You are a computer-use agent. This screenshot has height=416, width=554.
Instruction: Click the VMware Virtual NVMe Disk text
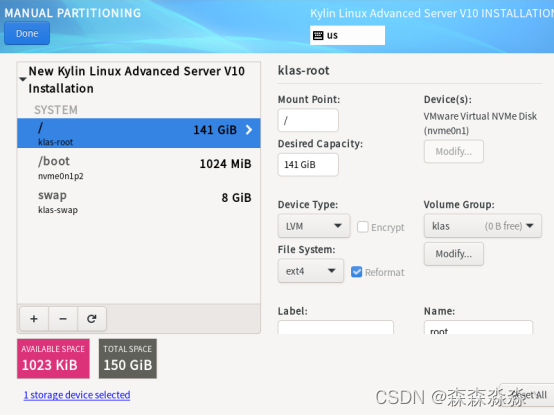(x=480, y=116)
